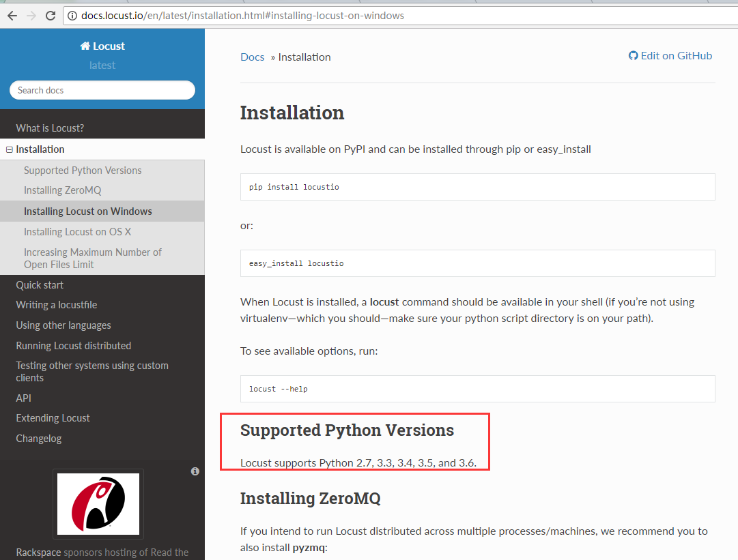This screenshot has height=560, width=738.
Task: Click the latest version label
Action: click(x=102, y=65)
